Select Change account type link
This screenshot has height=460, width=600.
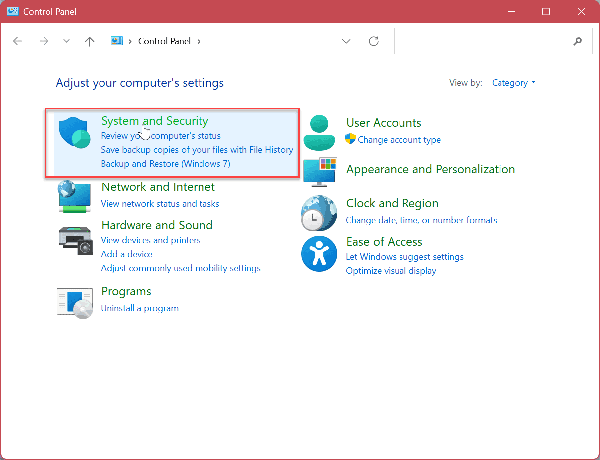click(x=398, y=140)
